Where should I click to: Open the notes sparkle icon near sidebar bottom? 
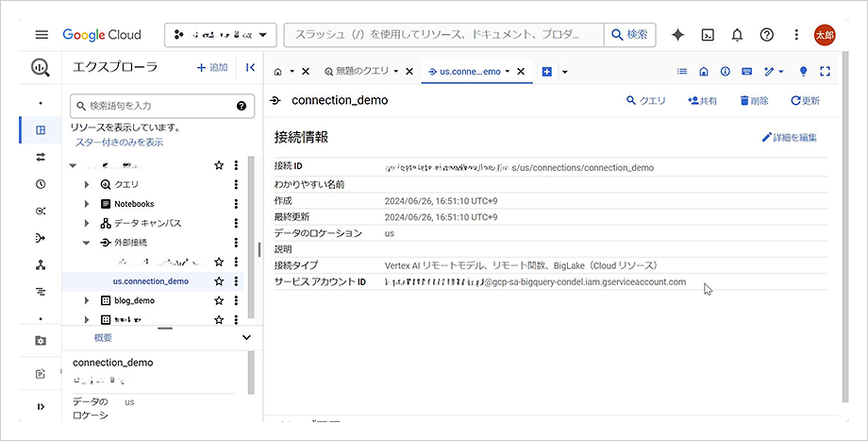click(41, 374)
